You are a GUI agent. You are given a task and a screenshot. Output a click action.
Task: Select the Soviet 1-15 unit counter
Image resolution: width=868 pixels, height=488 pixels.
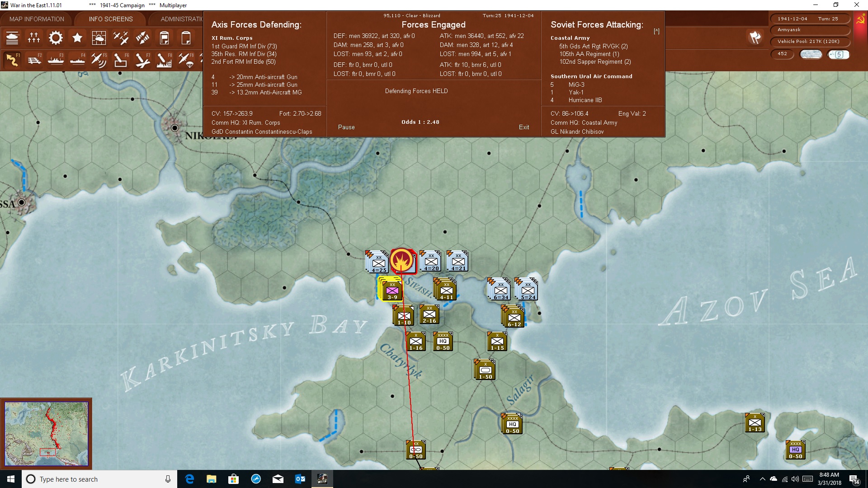point(497,342)
